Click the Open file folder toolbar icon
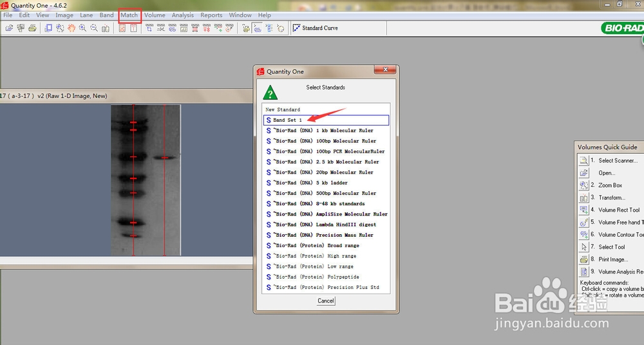Viewport: 644px width, 345px height. (x=9, y=28)
